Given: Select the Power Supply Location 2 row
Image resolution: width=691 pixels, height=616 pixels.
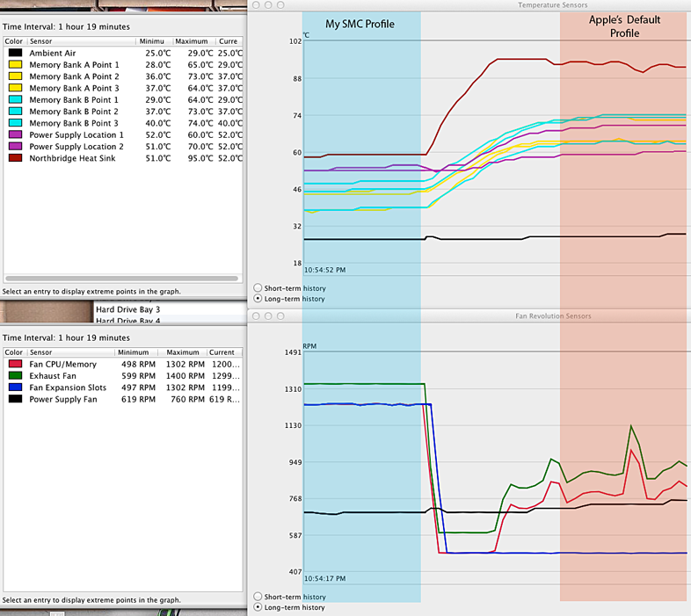Looking at the screenshot, I should 123,146.
